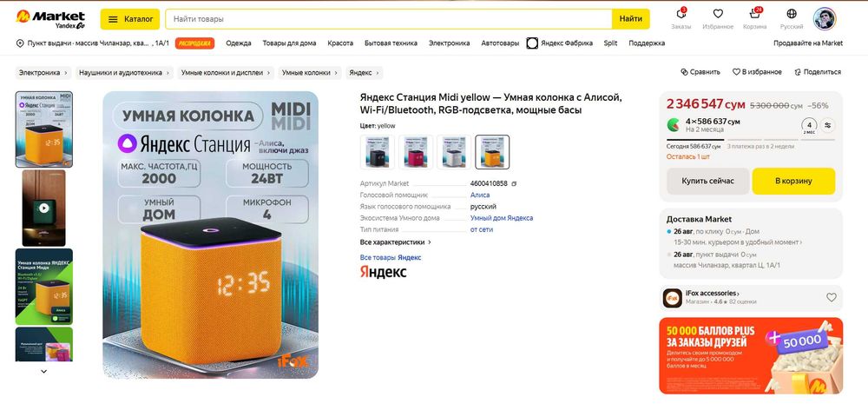The height and width of the screenshot is (417, 868).
Task: Copy the article number 4600410858
Action: [x=514, y=184]
